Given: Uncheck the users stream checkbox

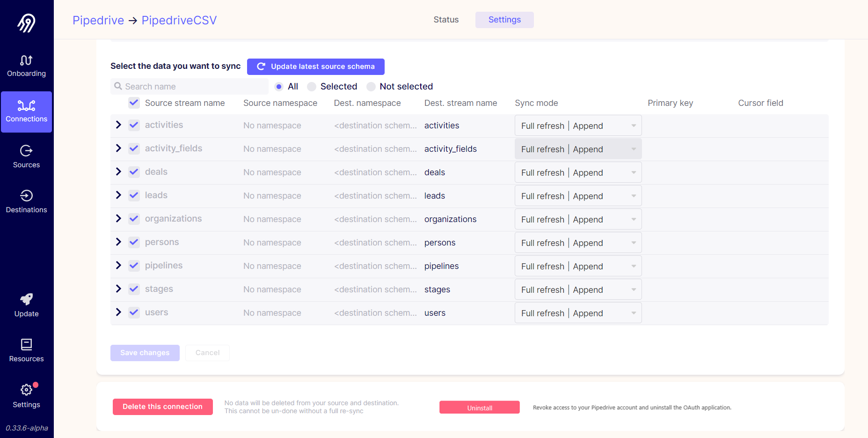Looking at the screenshot, I should [134, 312].
